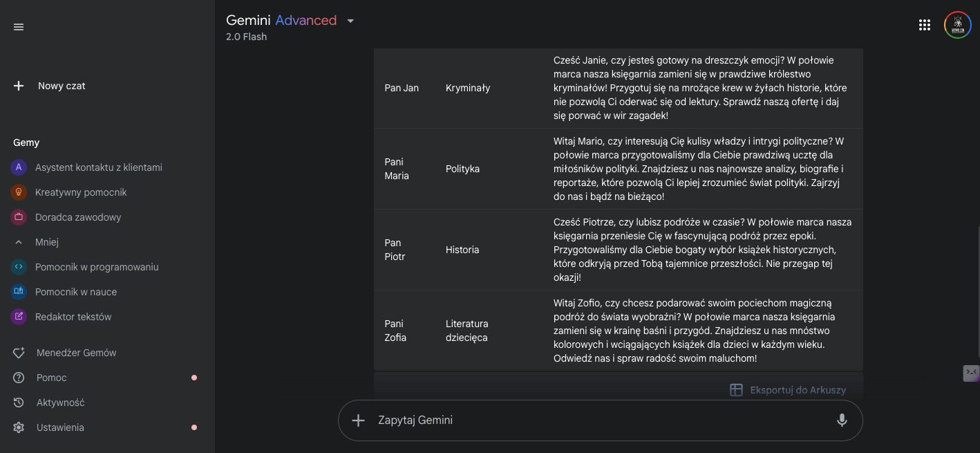Click the notification dot beside Pomoc
980x453 pixels.
[x=194, y=378]
